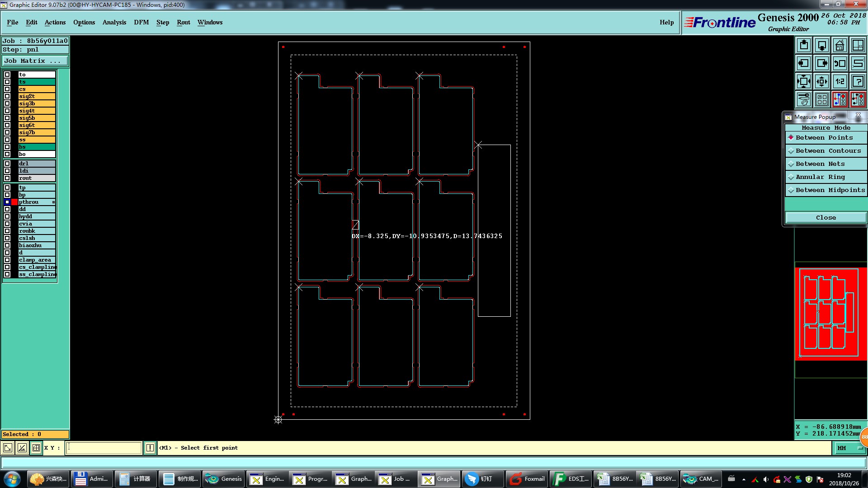Select 'Annular Ring' measure mode

(x=826, y=177)
